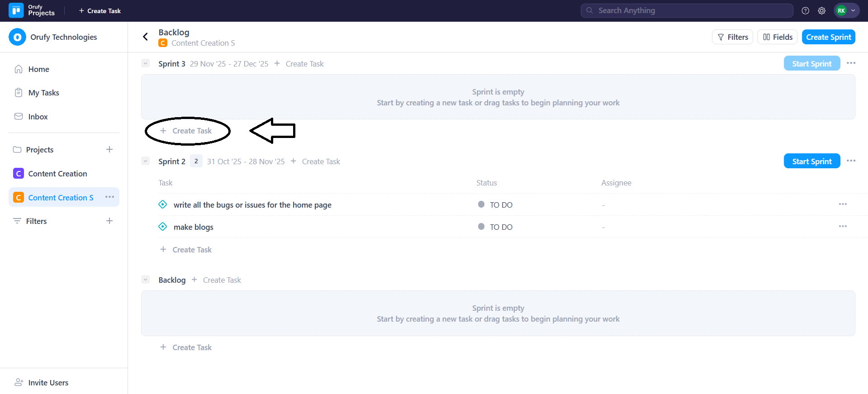868x394 pixels.
Task: Open the Fields column selector
Action: click(777, 37)
